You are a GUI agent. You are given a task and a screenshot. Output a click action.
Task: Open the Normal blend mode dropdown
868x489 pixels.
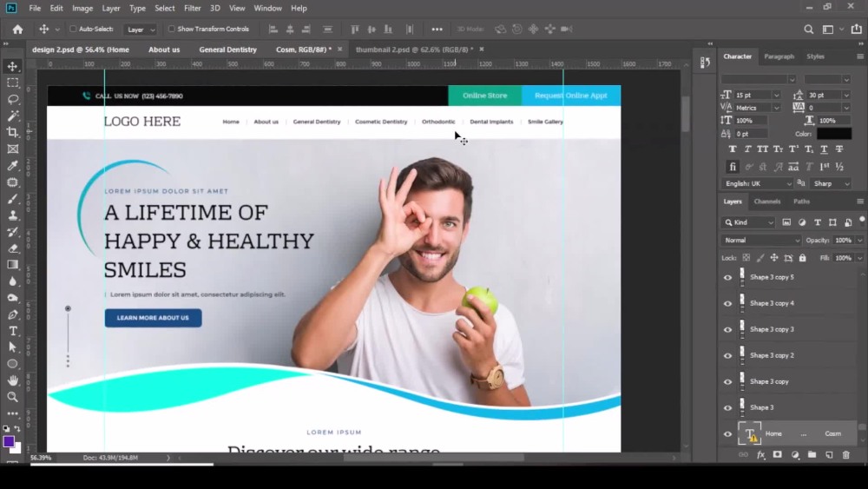pos(760,241)
